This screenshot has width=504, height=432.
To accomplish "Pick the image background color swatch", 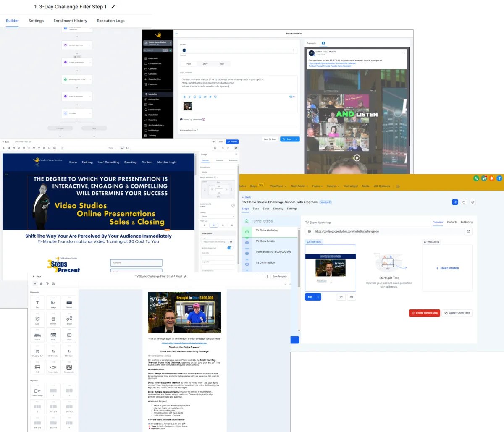I will (x=233, y=206).
